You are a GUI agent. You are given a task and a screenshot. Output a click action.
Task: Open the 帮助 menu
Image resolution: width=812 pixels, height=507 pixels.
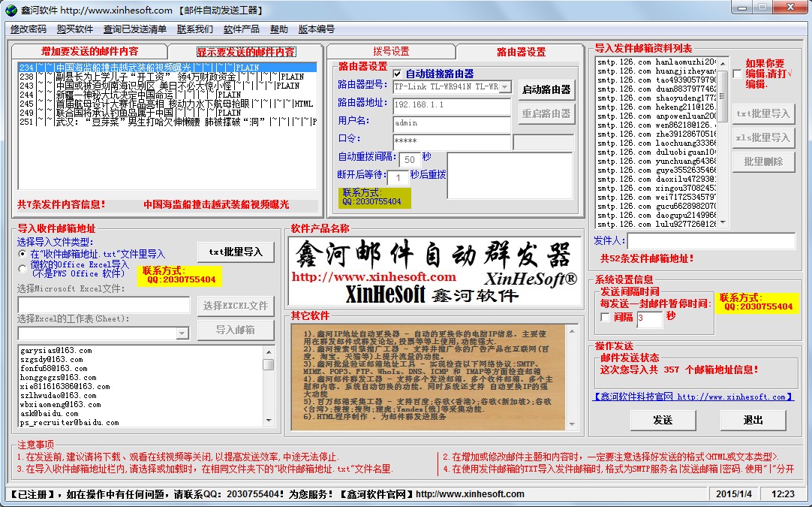278,29
